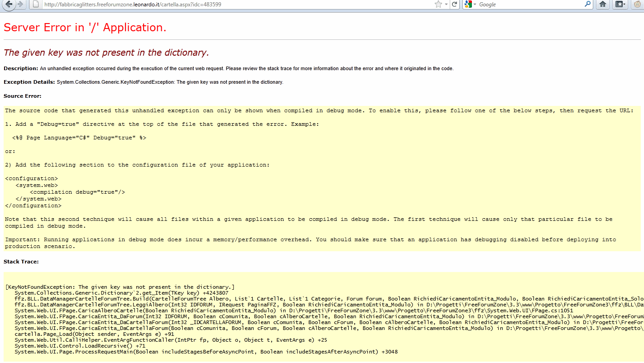
Task: Open the URL history dropdown arrow
Action: point(447,5)
